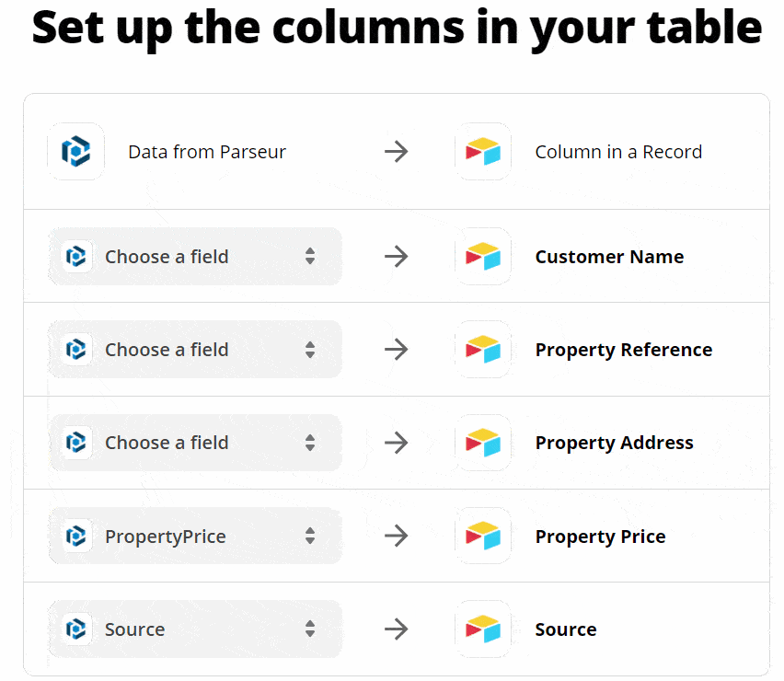Open the Choose a field dropdown for Property Address
The width and height of the screenshot is (784, 681).
pyautogui.click(x=194, y=442)
